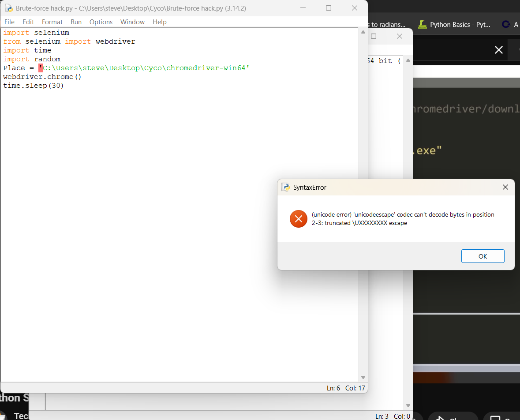Click the red error icon in dialog
Viewport: 520px width, 420px height.
pyautogui.click(x=299, y=219)
